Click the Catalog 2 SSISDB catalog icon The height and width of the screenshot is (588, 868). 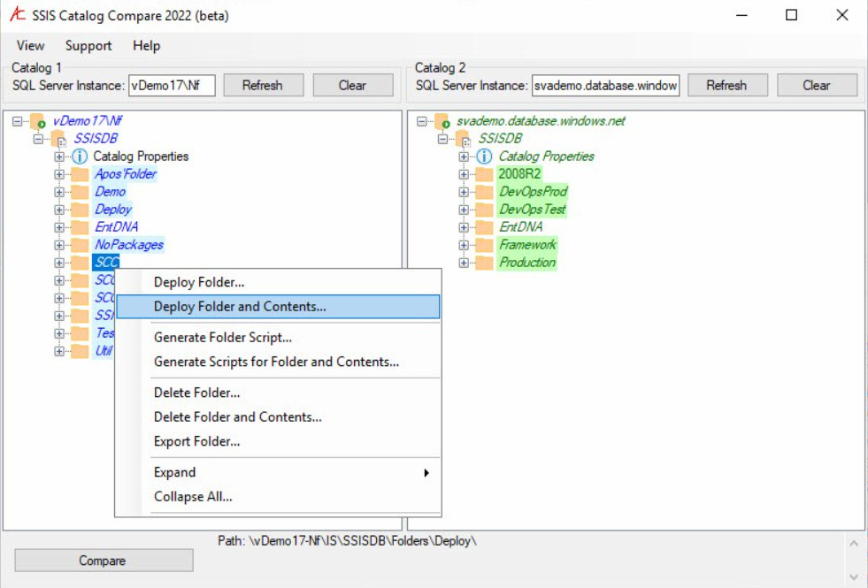[x=464, y=139]
